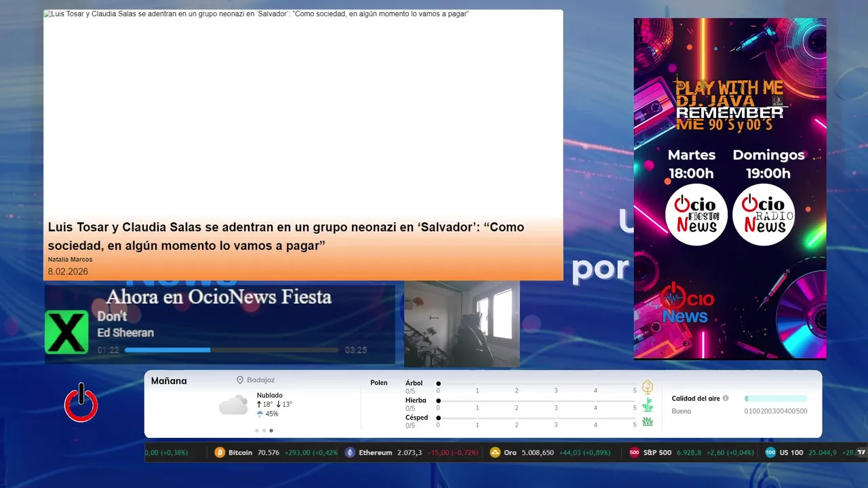Viewport: 868px width, 488px height.
Task: Click the Calidad del aire label
Action: [696, 399]
